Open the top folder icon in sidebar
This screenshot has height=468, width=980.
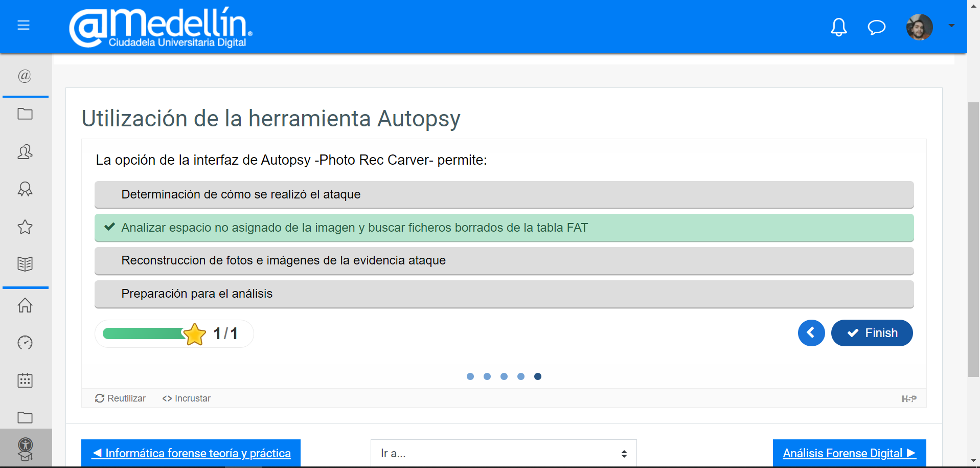[x=25, y=114]
